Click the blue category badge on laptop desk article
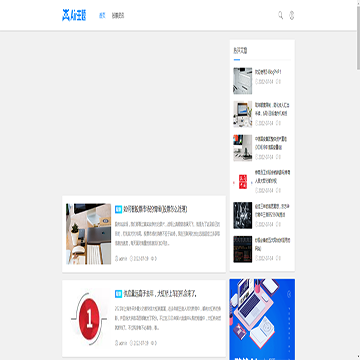 pos(118,209)
